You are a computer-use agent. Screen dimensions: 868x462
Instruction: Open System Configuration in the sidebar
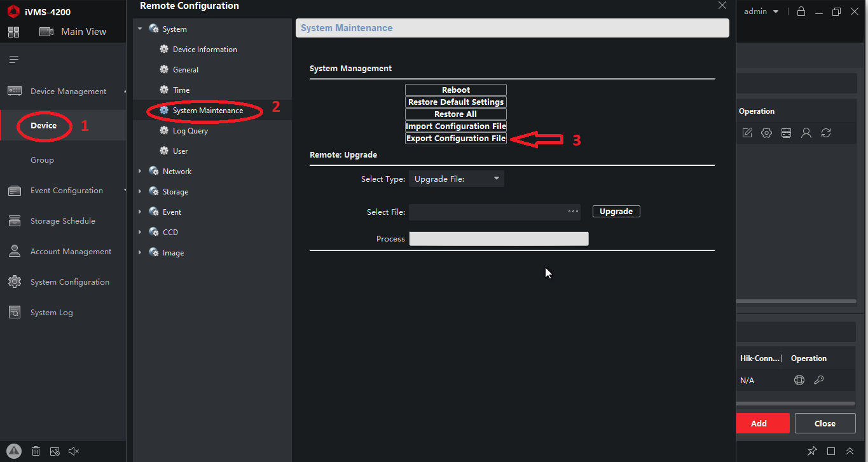tap(69, 282)
